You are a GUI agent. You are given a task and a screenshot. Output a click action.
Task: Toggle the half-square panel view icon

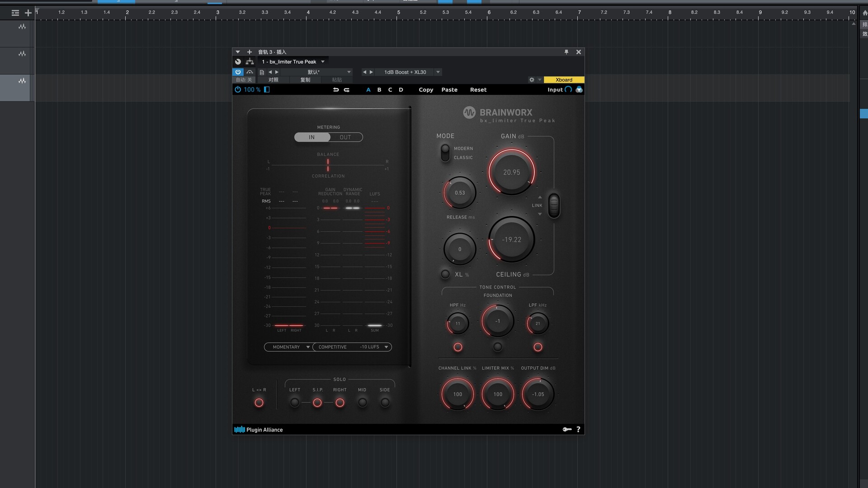point(267,89)
